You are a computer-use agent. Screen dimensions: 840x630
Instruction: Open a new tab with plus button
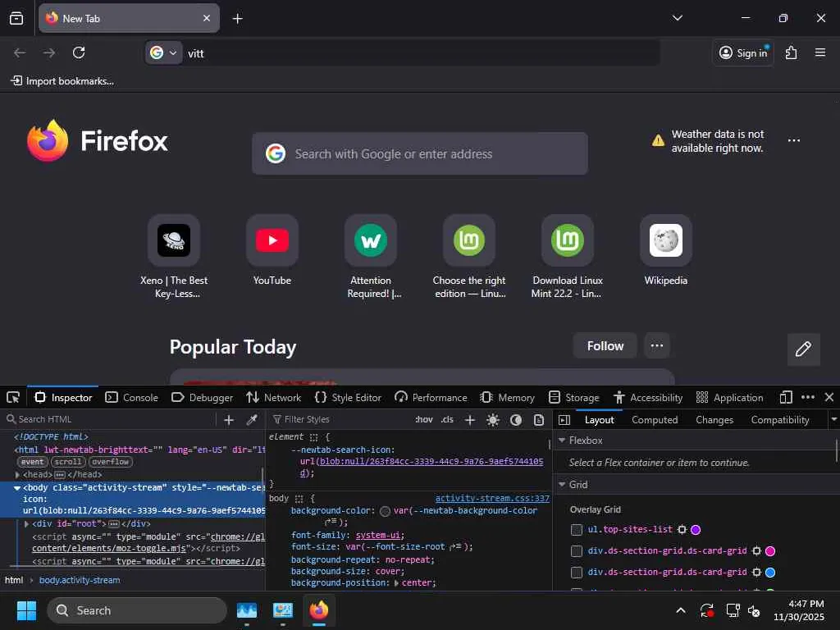pos(237,19)
